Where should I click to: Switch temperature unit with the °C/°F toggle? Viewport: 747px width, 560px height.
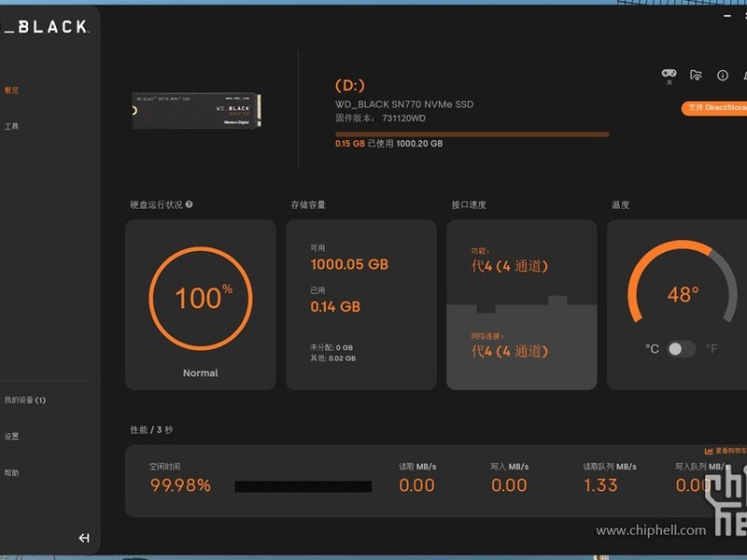pyautogui.click(x=682, y=349)
